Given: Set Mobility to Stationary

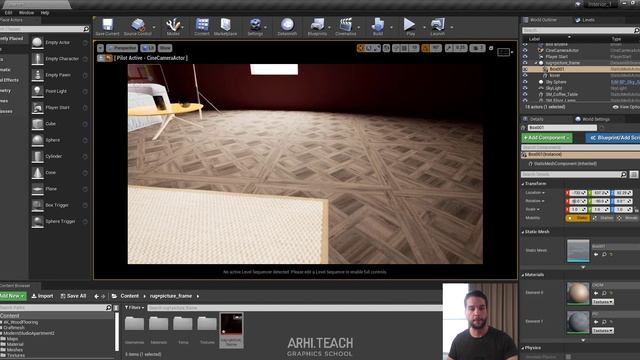Looking at the screenshot, I should [x=603, y=218].
